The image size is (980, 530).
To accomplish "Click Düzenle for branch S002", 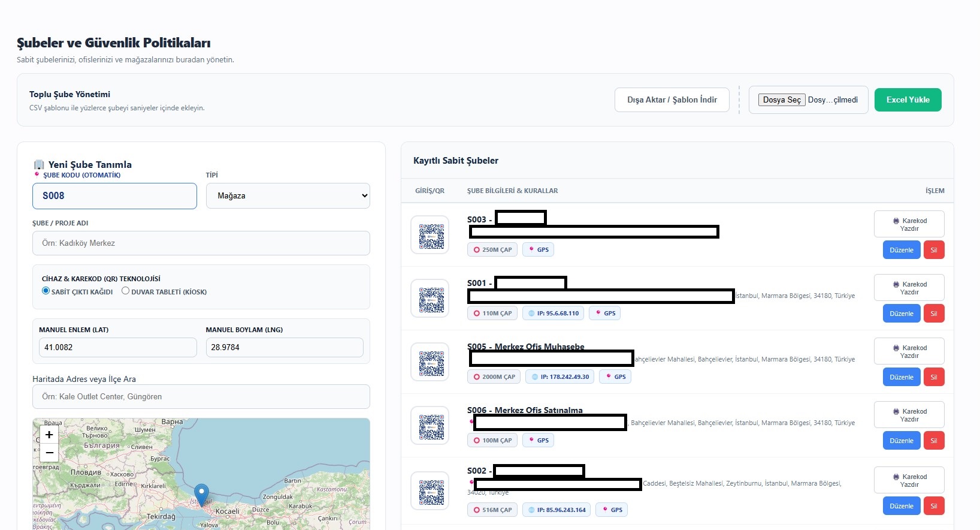I will click(902, 506).
